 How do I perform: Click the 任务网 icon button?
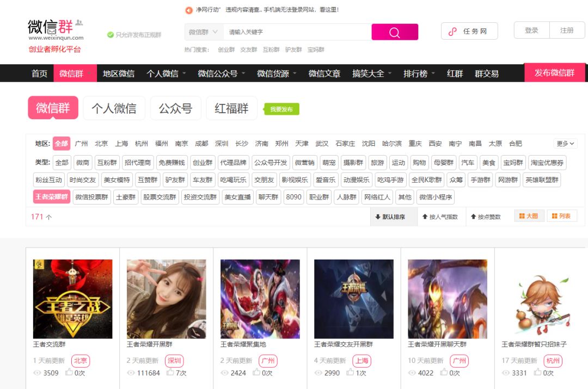(469, 31)
